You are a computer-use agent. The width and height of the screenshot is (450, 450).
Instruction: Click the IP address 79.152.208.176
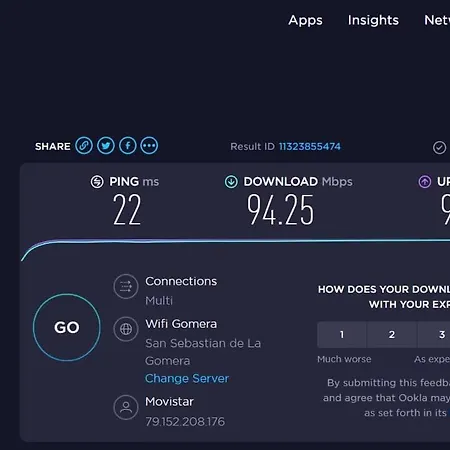[185, 422]
